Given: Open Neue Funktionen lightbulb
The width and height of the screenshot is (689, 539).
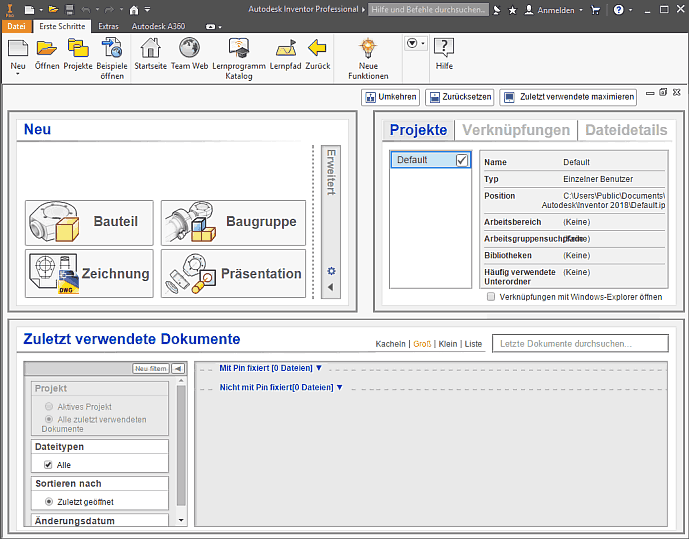Looking at the screenshot, I should click(368, 48).
